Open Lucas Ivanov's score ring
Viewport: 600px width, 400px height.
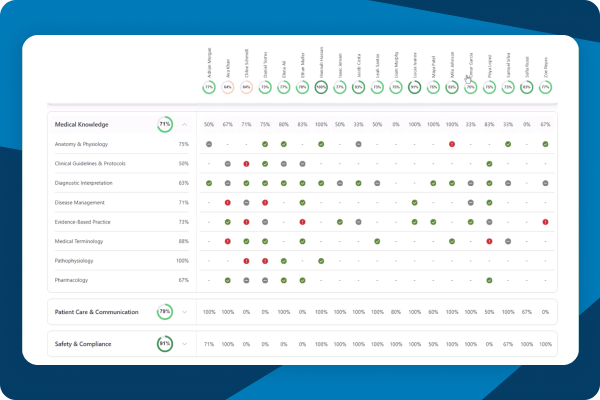click(x=414, y=87)
